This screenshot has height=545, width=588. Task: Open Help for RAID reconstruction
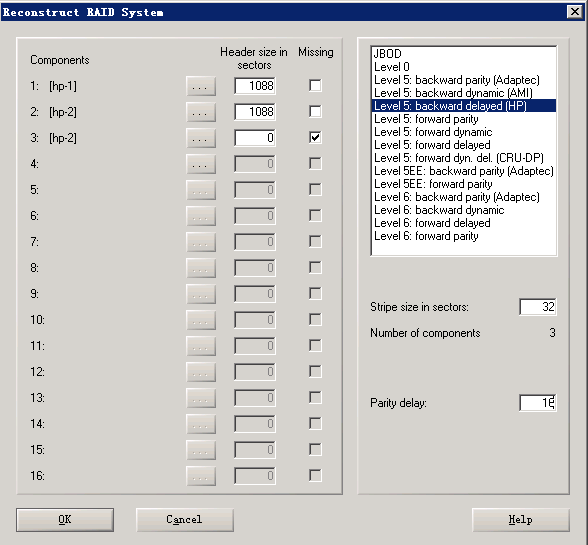point(521,520)
